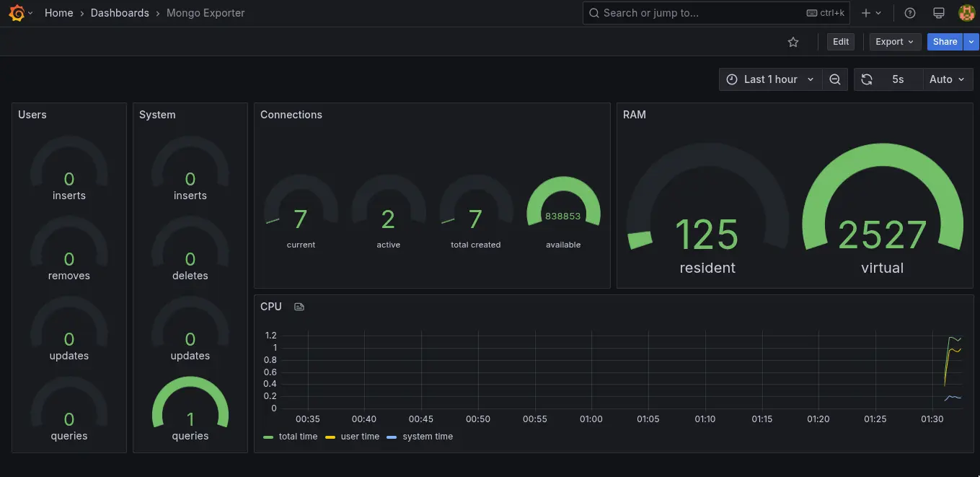Zoom out the time range with the magnifier icon

coord(834,79)
